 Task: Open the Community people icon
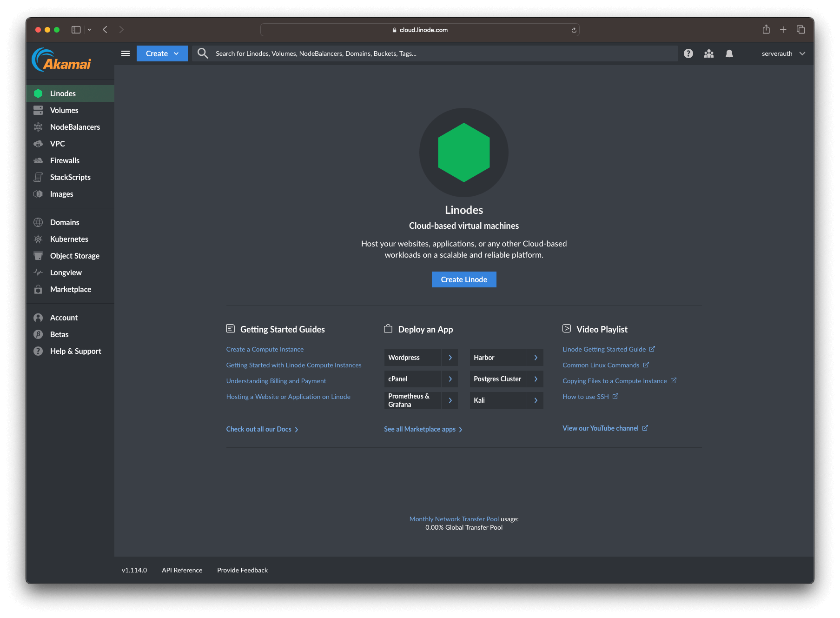[x=709, y=53]
